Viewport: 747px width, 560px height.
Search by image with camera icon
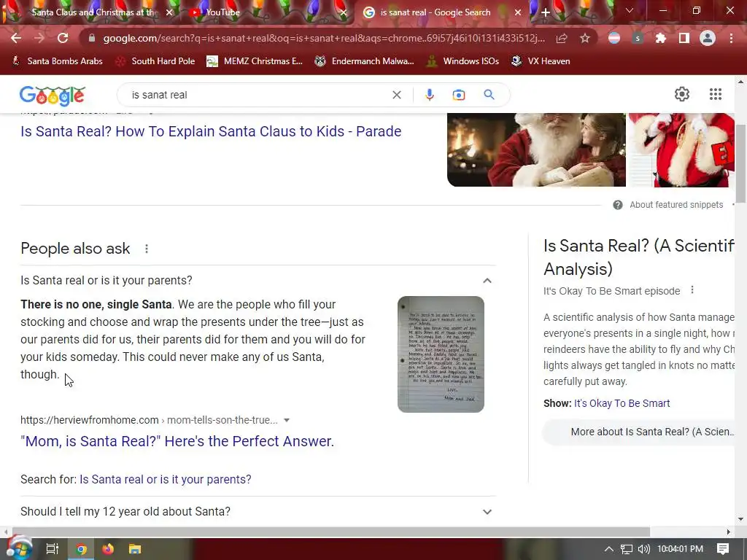(458, 95)
